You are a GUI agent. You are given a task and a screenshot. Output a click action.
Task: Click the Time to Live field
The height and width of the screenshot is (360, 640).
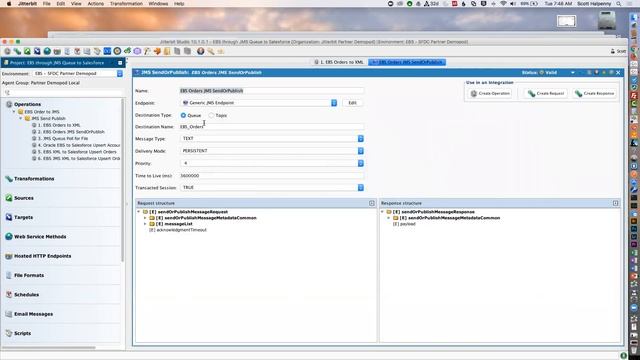(271, 176)
